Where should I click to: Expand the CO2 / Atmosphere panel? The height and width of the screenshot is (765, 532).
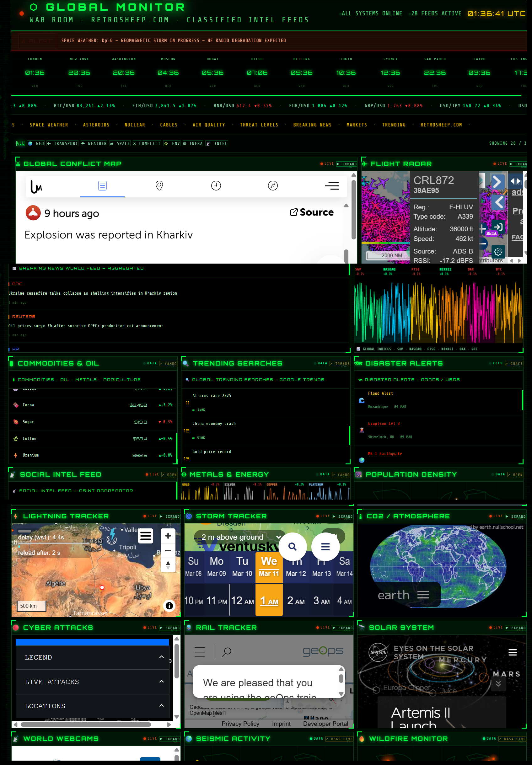pos(516,516)
